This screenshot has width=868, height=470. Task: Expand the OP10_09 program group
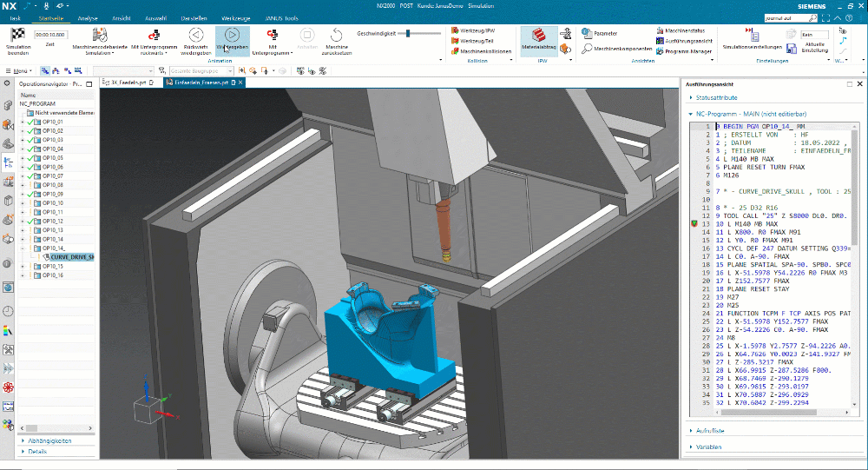[x=23, y=194]
